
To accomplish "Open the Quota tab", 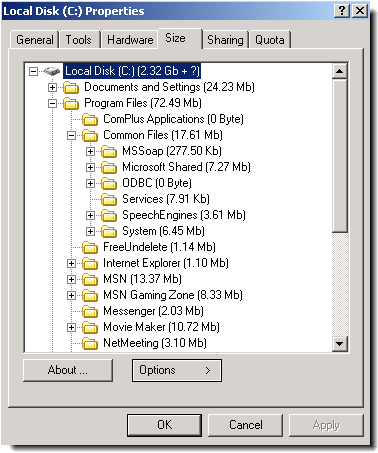I will pyautogui.click(x=270, y=40).
